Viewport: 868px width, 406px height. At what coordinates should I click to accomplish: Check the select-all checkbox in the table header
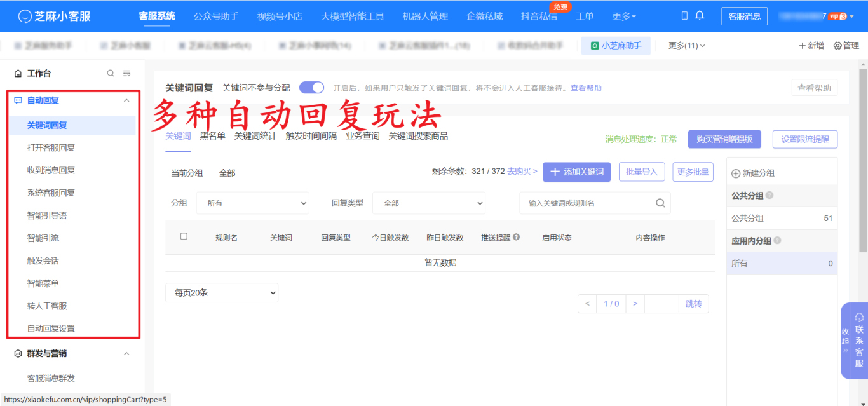point(184,237)
